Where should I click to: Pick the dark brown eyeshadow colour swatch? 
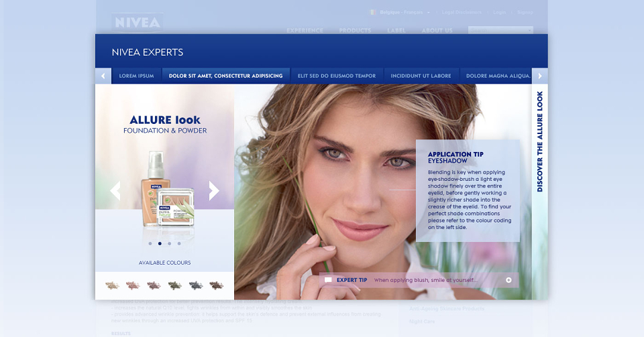(x=217, y=285)
